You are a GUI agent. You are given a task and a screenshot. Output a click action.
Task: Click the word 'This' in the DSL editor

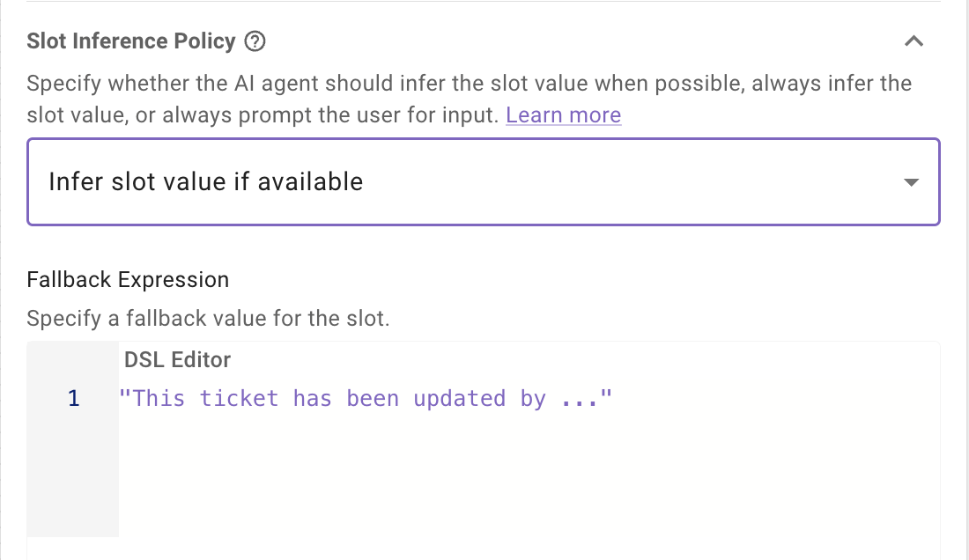tap(159, 398)
